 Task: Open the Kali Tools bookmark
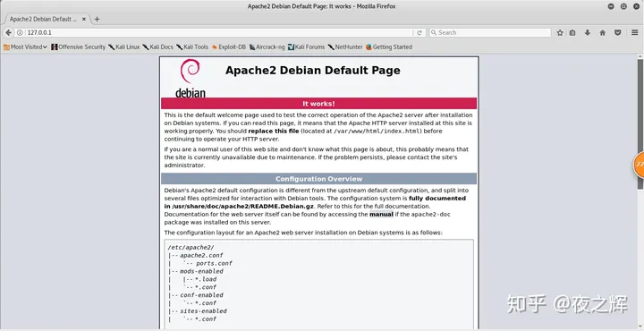[192, 47]
